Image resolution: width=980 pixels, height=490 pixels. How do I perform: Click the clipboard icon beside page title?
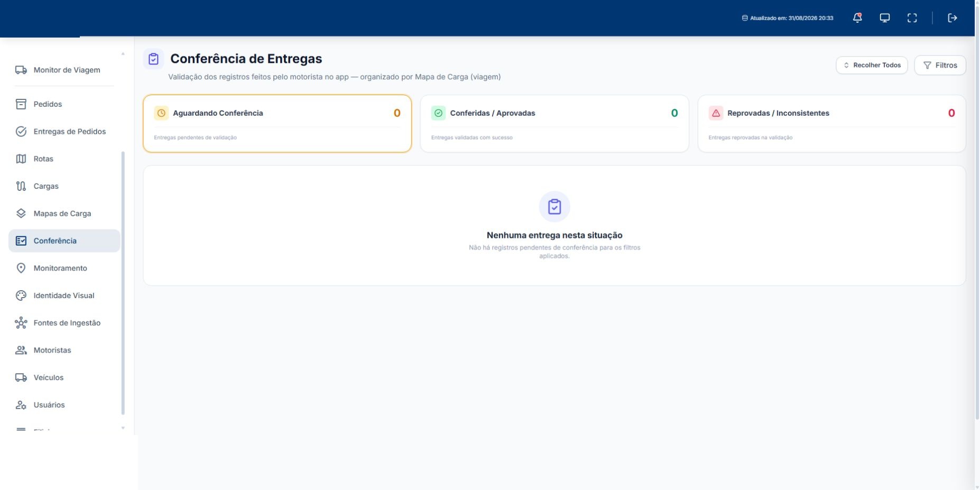tap(153, 59)
